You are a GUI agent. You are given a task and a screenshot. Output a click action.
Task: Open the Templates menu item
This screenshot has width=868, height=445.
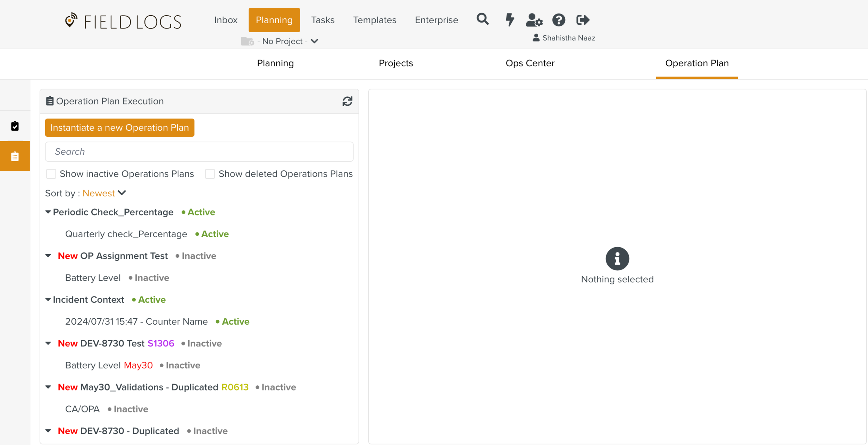[x=374, y=20]
